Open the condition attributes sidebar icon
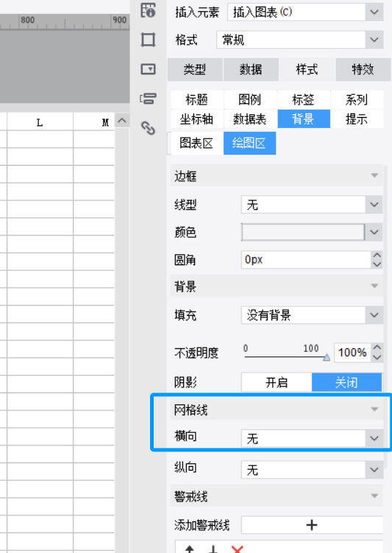This screenshot has height=553, width=392. (148, 99)
